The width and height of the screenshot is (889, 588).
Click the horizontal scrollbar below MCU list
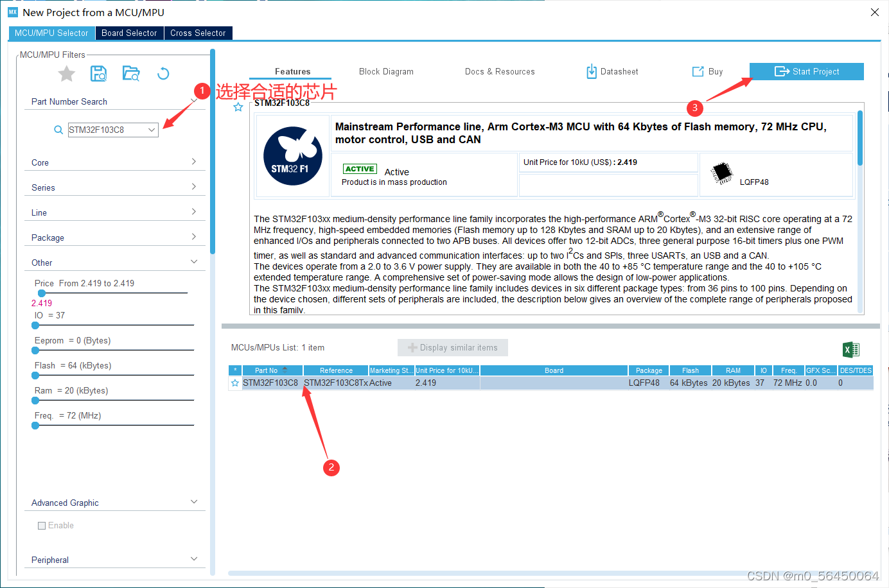tap(550, 573)
